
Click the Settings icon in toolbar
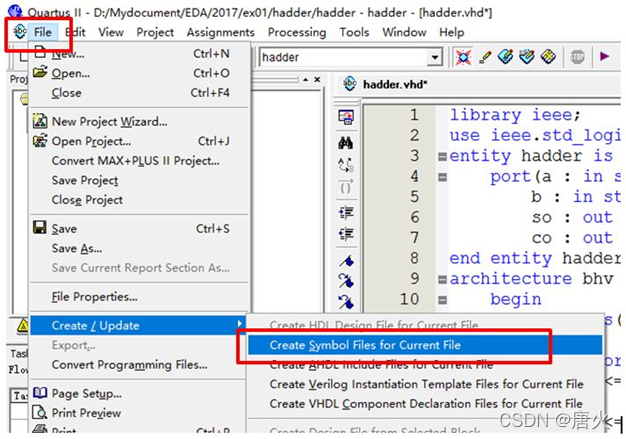[463, 57]
